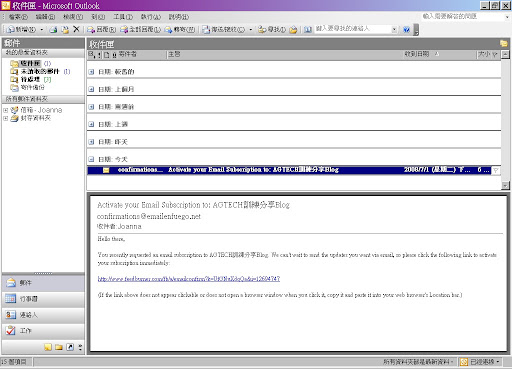Select the Unread Mail (未讀取的郵件) folder

click(40, 71)
